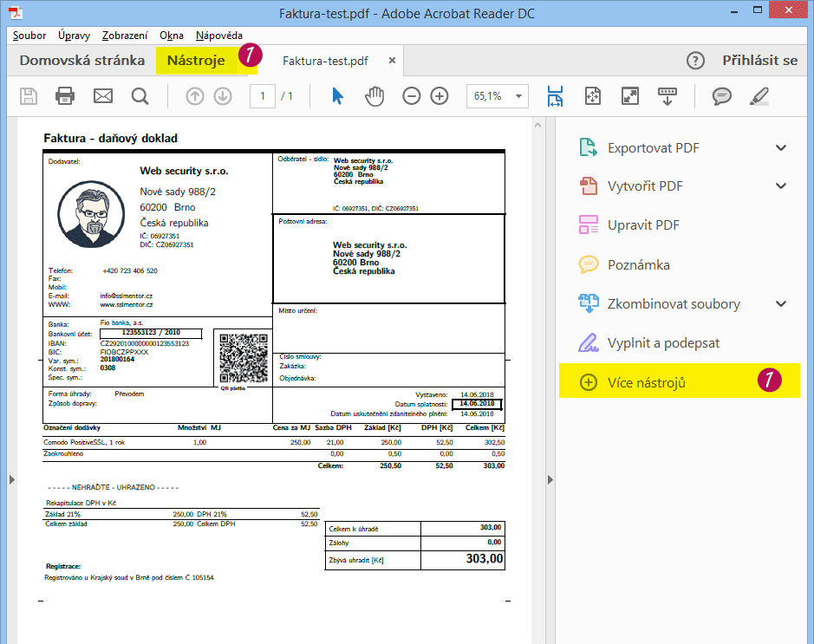The image size is (814, 644).
Task: Open the help question mark icon
Action: tap(695, 61)
